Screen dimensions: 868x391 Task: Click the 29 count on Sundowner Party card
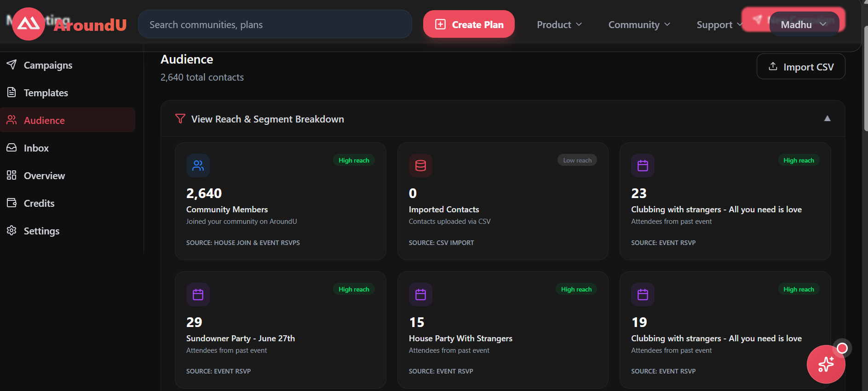194,322
